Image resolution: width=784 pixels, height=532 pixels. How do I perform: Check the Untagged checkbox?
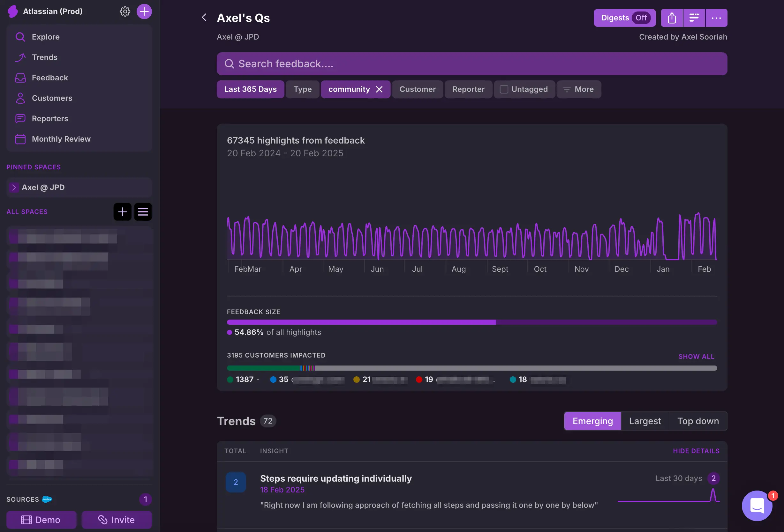pyautogui.click(x=504, y=89)
